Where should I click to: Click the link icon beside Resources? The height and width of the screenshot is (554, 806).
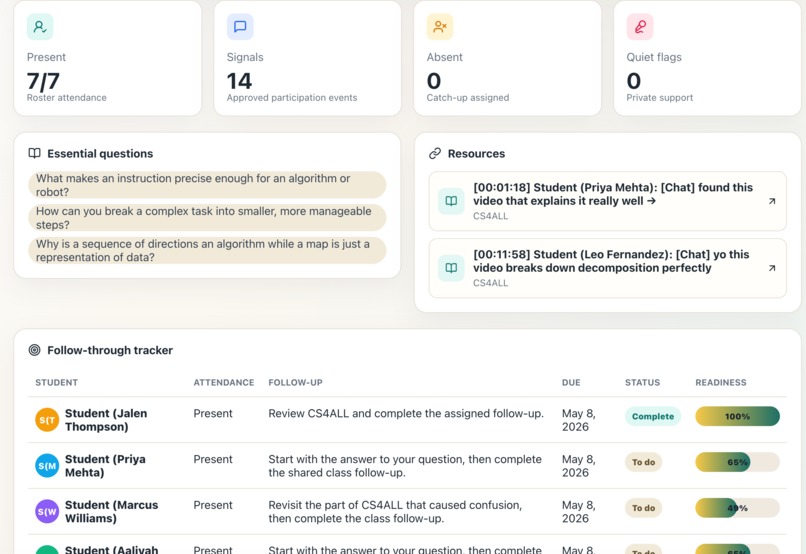pos(435,153)
